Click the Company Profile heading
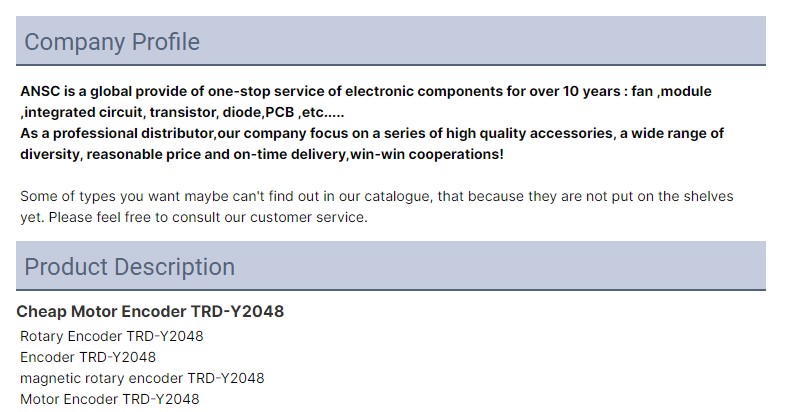This screenshot has width=790, height=412. [112, 42]
